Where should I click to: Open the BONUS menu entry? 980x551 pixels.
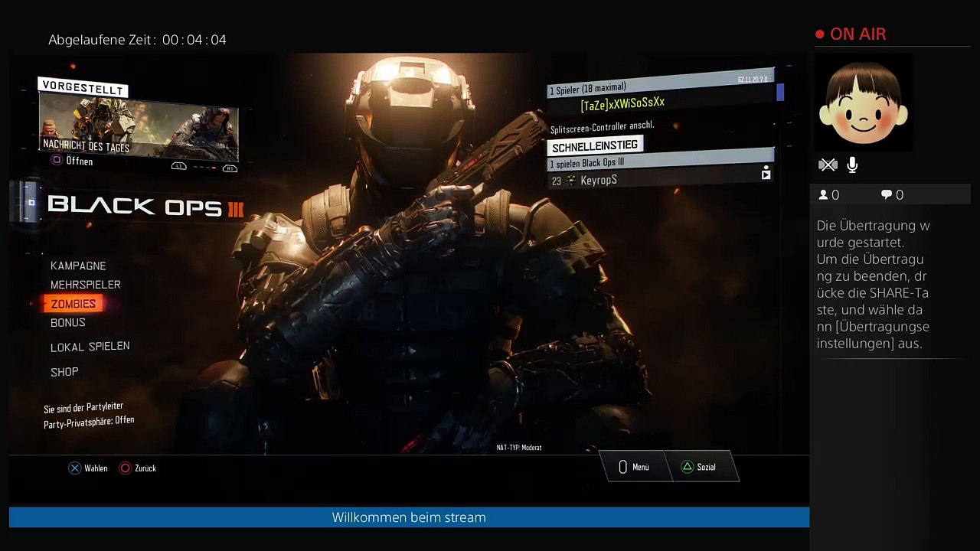tap(68, 323)
